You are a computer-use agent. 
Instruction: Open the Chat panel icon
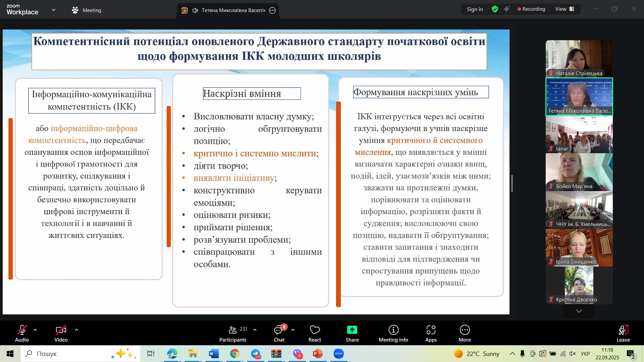278,330
